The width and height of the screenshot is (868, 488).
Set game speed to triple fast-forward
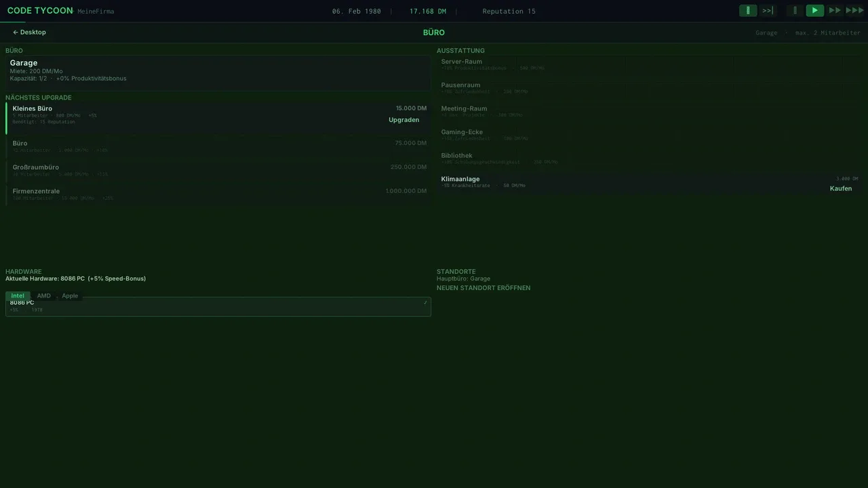point(855,11)
